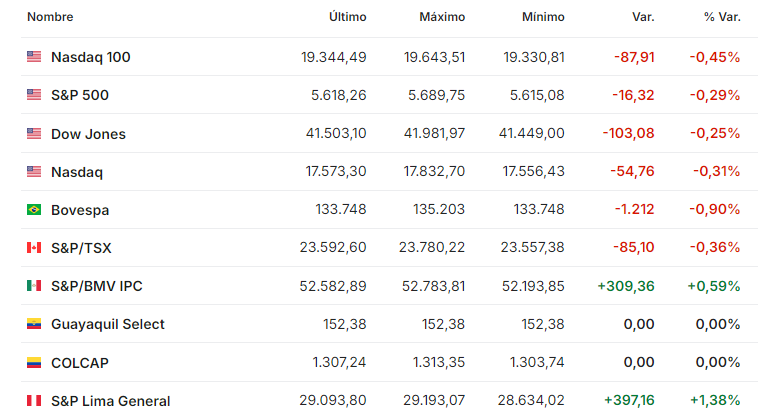Click the Brazil flag icon beside Bovespa
758x415 pixels.
click(34, 209)
